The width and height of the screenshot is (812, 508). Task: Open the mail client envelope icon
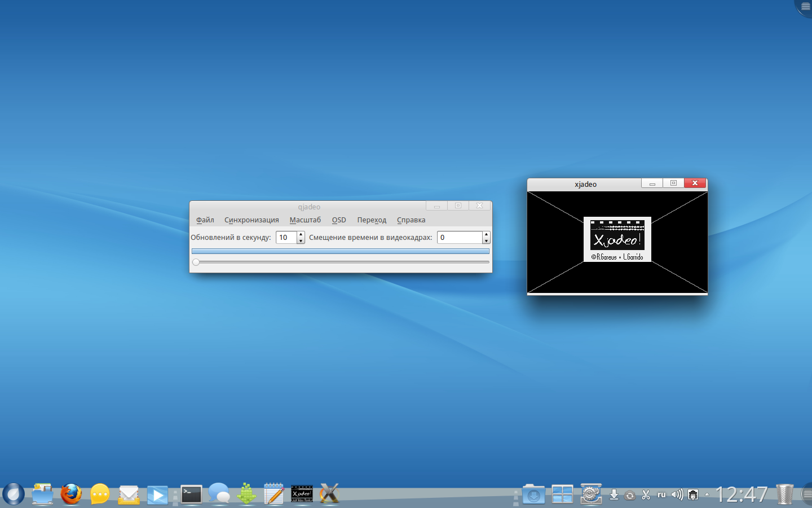click(129, 495)
